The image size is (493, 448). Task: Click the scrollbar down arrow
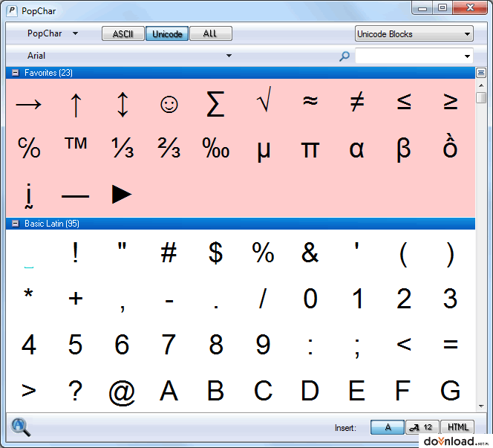point(481,406)
